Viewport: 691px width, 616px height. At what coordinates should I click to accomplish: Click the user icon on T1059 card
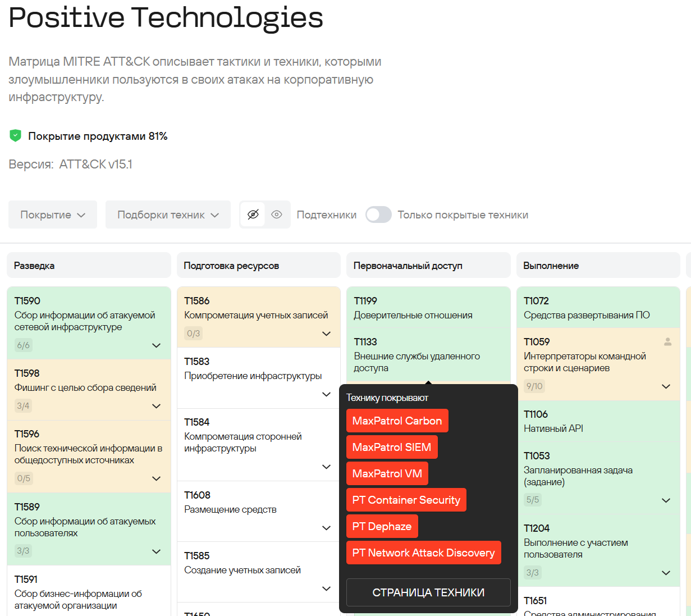(667, 341)
